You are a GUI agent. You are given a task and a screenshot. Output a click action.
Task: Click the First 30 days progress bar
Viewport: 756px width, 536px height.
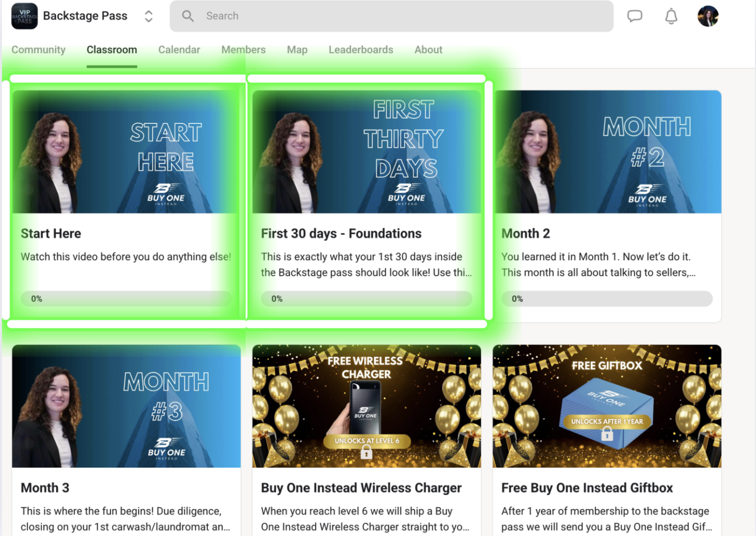tap(366, 298)
